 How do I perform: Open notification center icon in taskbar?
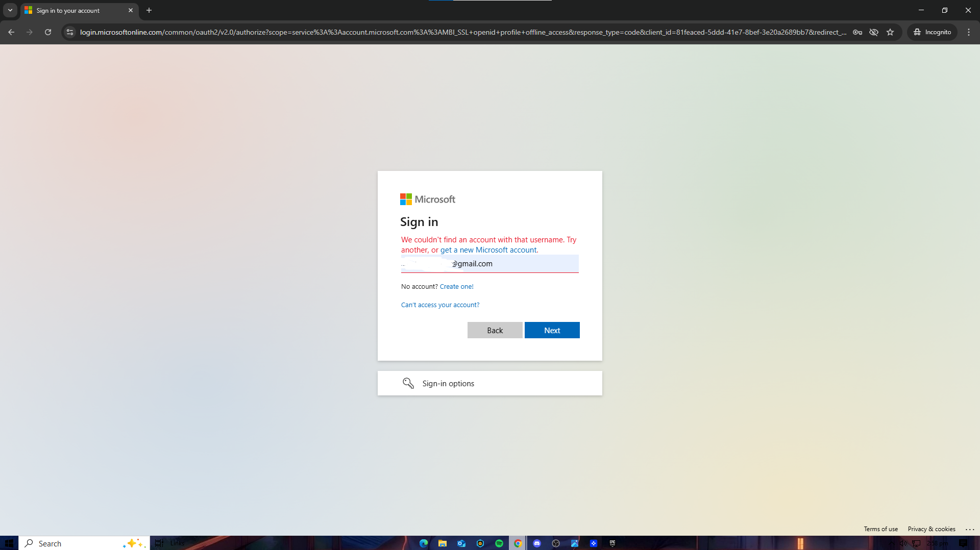click(x=963, y=543)
